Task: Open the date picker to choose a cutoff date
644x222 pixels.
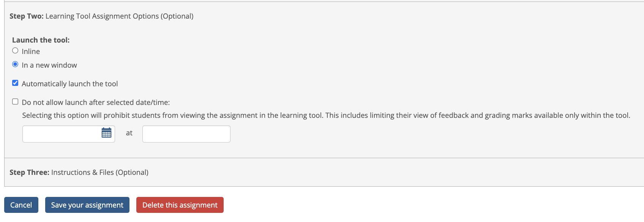Action: pos(107,134)
